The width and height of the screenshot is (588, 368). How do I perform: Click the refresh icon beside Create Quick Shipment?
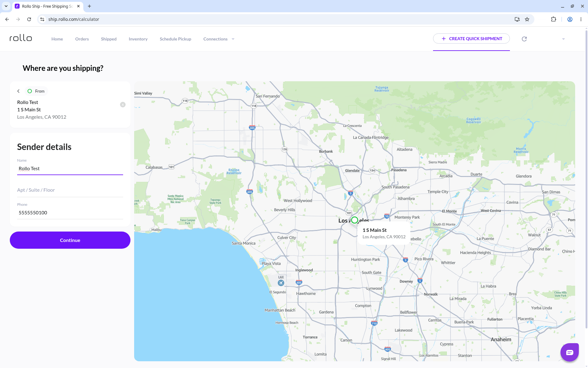point(524,39)
